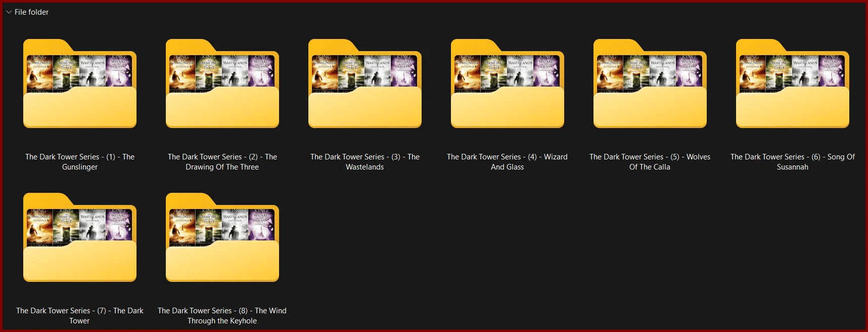
Task: Click the label '(1) - The Gunslinger'
Action: click(x=80, y=162)
